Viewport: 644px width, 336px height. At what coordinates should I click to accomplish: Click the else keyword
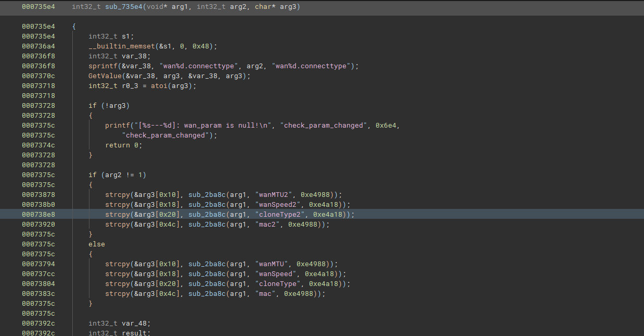pyautogui.click(x=97, y=244)
